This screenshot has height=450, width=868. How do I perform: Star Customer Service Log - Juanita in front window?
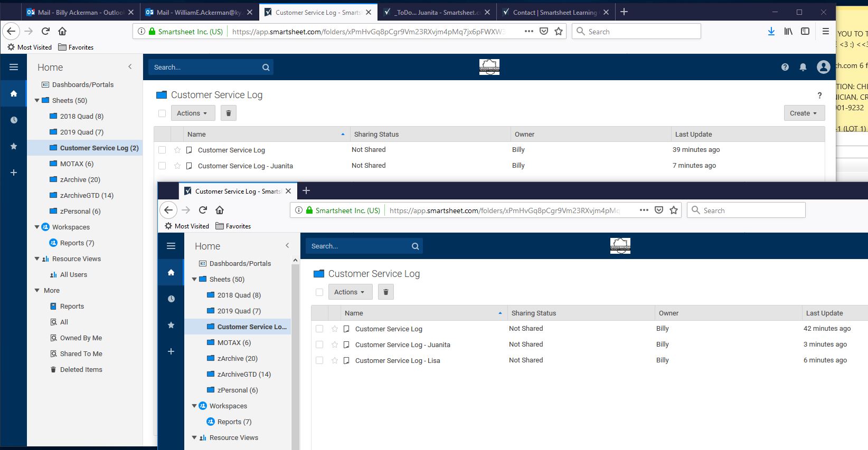(x=335, y=344)
